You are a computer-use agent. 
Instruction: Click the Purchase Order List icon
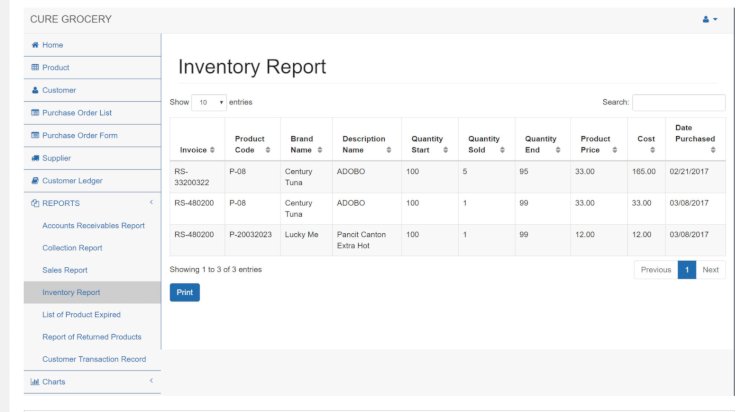point(35,112)
